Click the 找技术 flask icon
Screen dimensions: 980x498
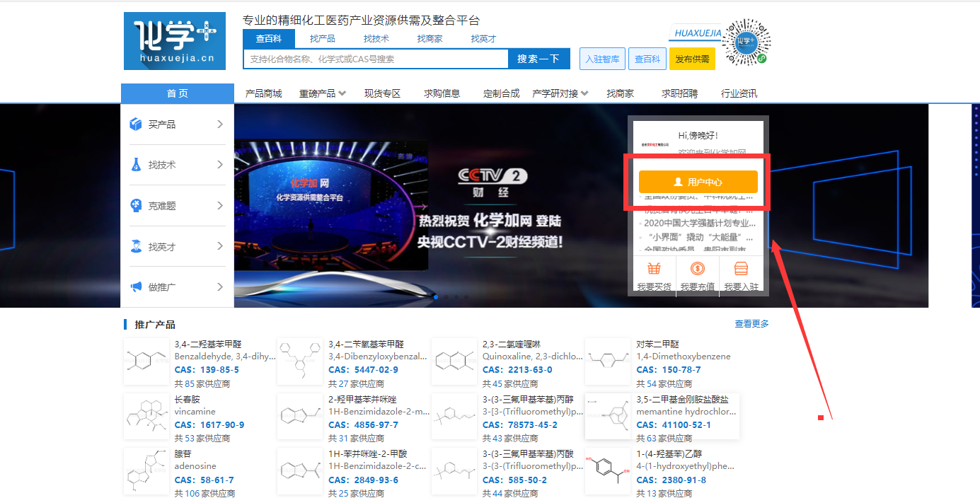tap(136, 165)
